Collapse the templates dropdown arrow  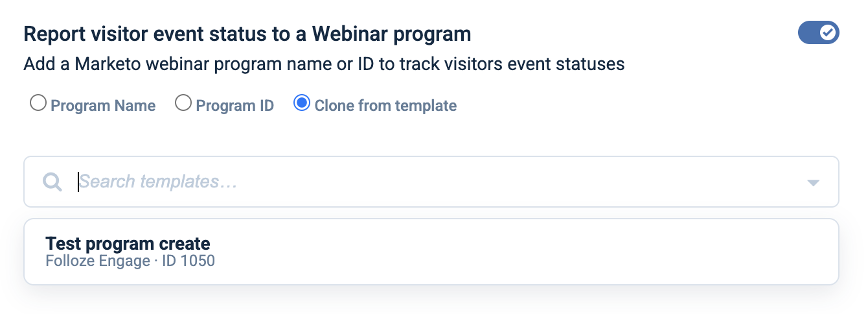pyautogui.click(x=814, y=183)
